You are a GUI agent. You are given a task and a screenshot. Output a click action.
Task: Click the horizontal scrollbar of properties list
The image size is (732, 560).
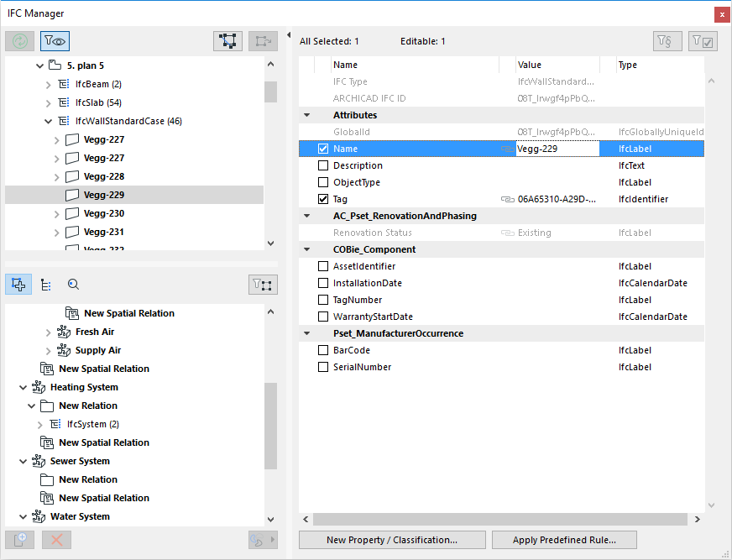(500, 520)
